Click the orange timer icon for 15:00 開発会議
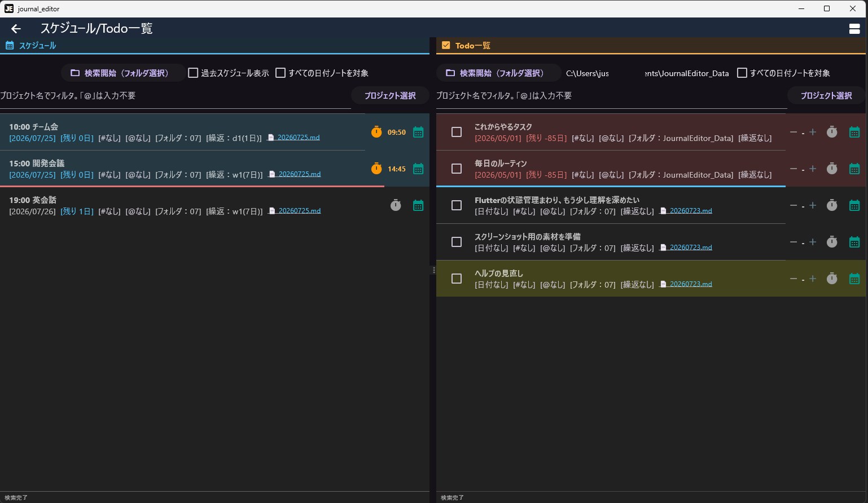This screenshot has width=868, height=503. pyautogui.click(x=376, y=169)
